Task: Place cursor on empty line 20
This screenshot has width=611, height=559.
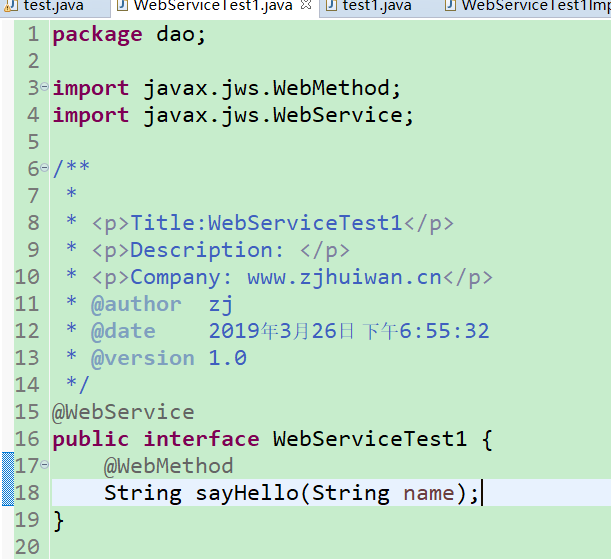Action: click(200, 546)
